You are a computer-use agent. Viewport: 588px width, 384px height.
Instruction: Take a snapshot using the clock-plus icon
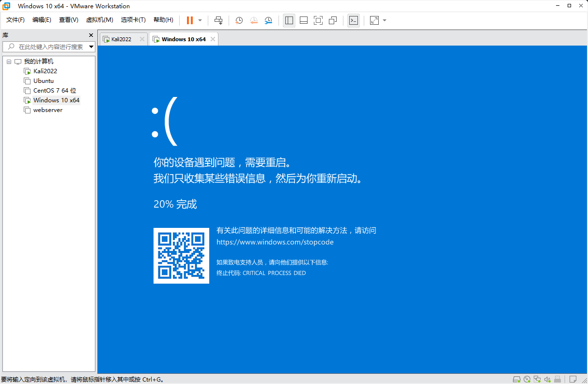pyautogui.click(x=239, y=20)
